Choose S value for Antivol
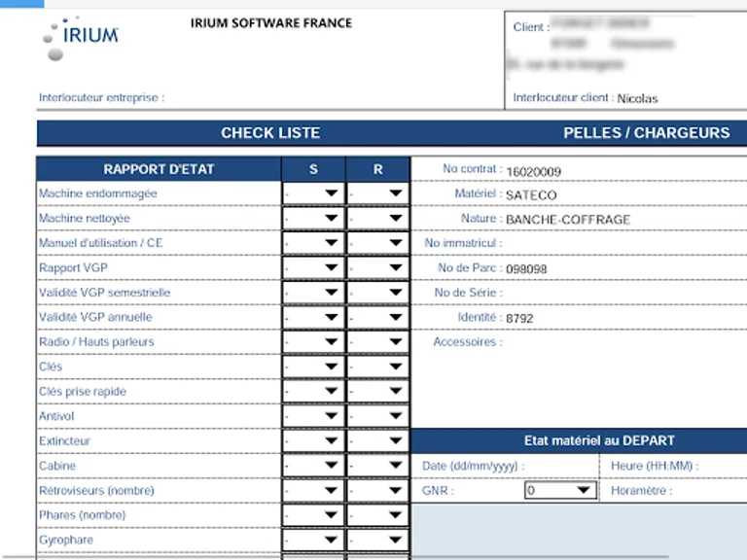 click(313, 416)
